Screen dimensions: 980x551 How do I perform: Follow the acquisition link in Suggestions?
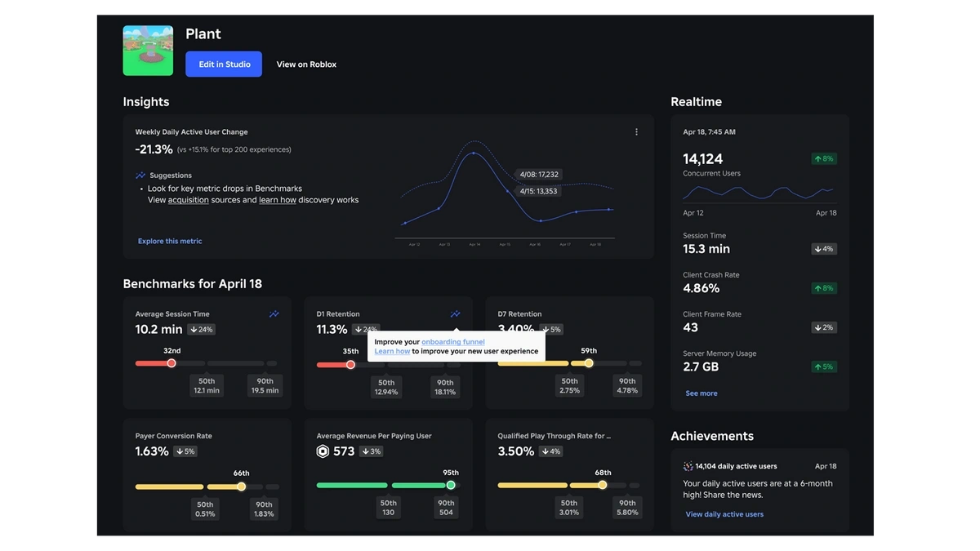point(189,200)
